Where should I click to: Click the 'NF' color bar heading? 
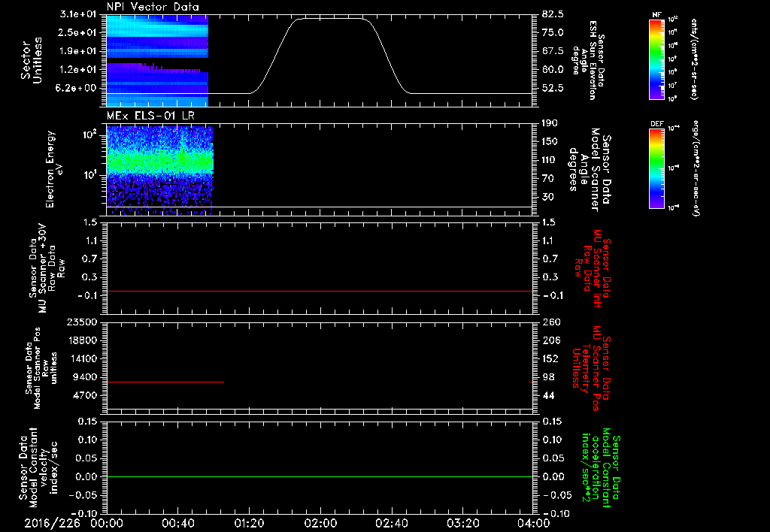656,15
